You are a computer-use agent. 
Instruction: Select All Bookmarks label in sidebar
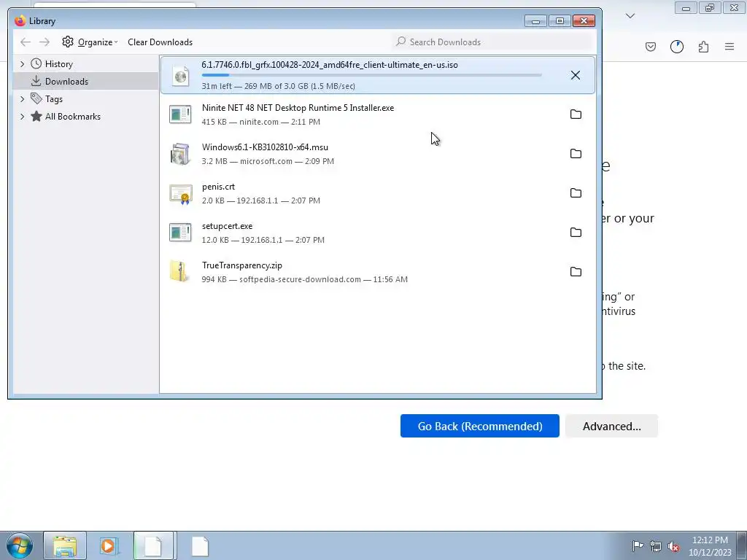[x=72, y=117]
